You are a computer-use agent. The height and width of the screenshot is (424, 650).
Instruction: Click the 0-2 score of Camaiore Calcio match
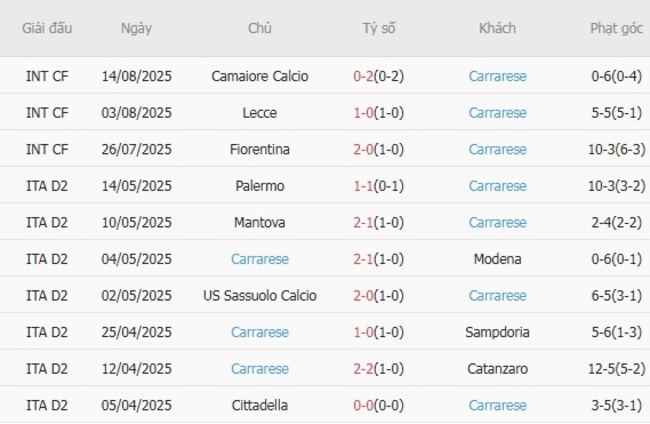367,76
